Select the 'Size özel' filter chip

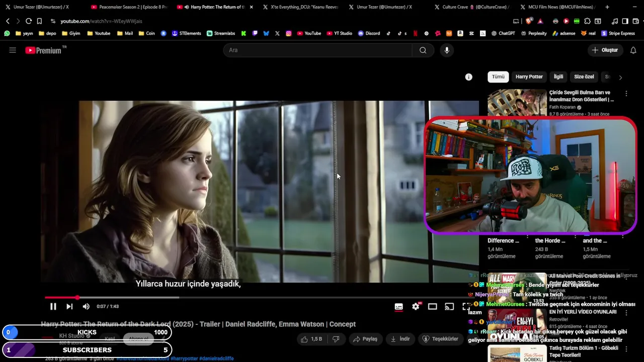click(584, 77)
